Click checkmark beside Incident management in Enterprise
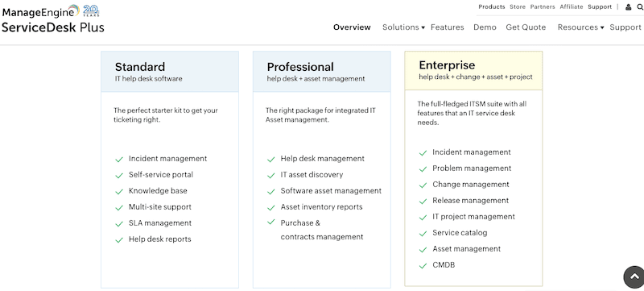This screenshot has height=291, width=644. pyautogui.click(x=423, y=153)
